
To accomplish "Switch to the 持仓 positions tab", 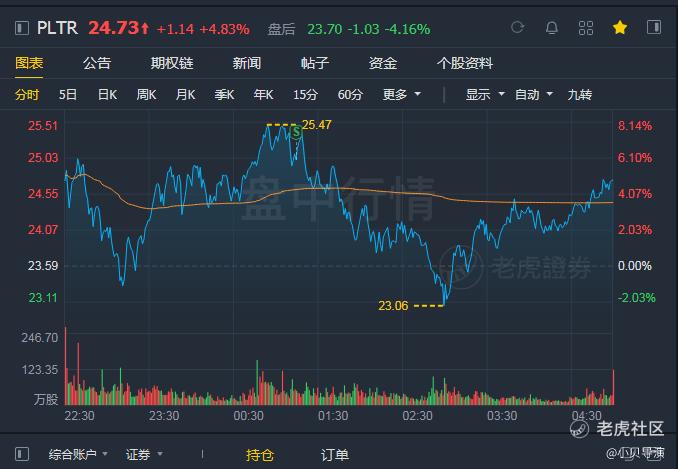I will coord(260,455).
